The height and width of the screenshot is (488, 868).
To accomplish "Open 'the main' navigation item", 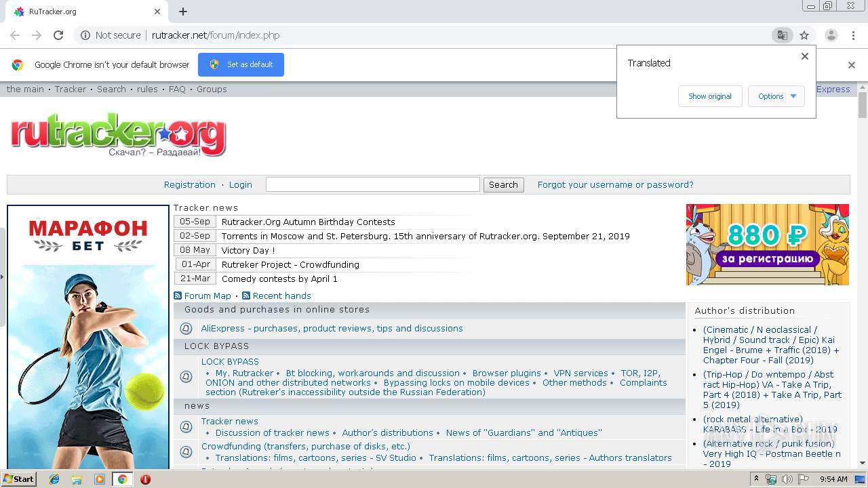I will (x=25, y=89).
